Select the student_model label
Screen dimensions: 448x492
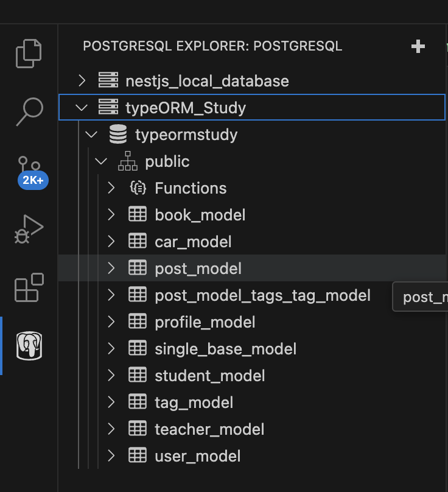210,376
